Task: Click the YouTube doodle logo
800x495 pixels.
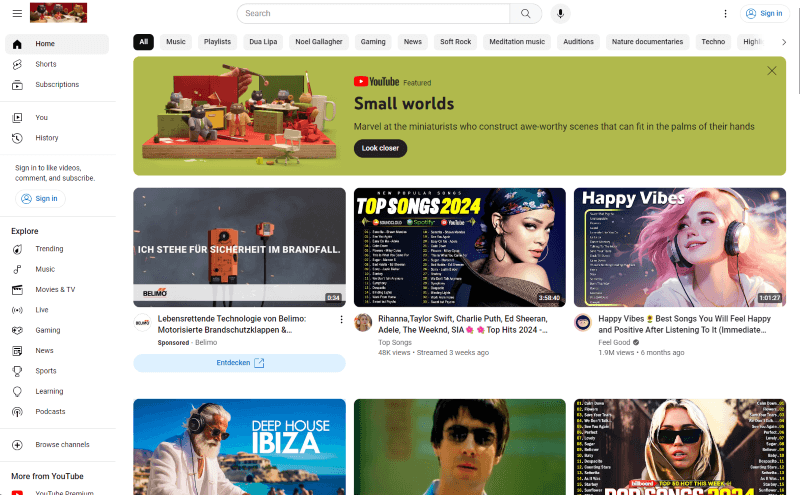Action: [58, 13]
